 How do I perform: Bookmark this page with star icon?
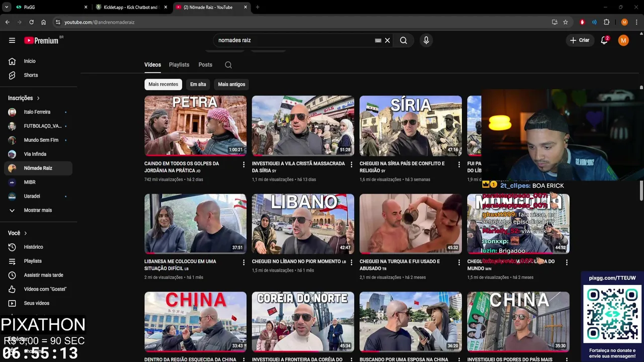[566, 22]
